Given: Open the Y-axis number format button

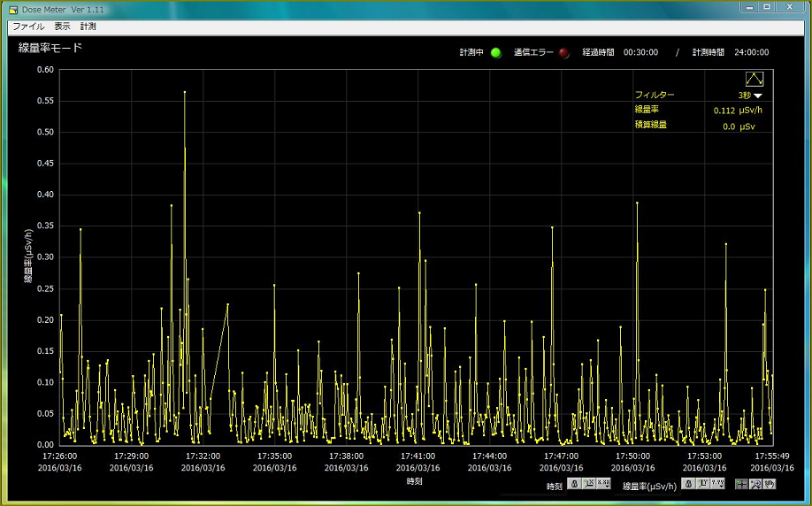Looking at the screenshot, I should coord(718,484).
